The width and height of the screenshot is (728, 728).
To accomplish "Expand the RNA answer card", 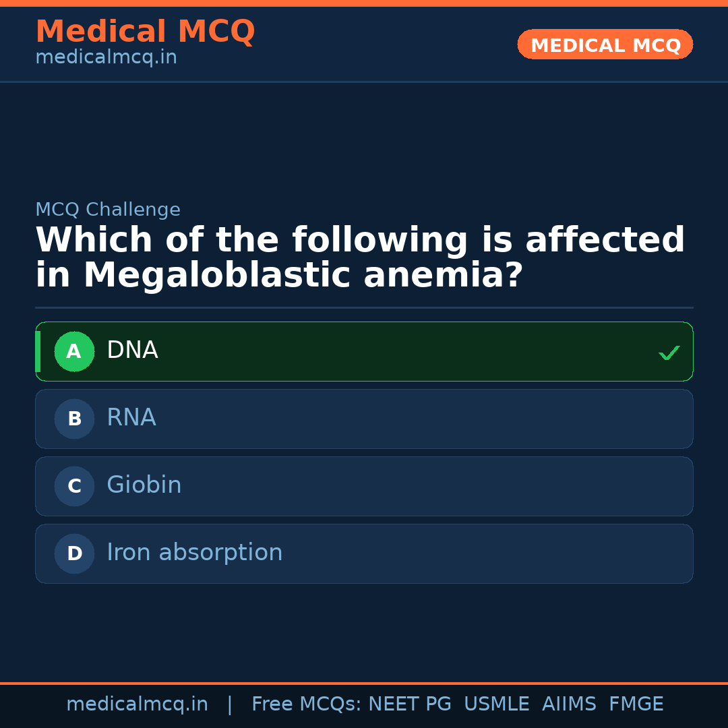I will coord(364,419).
